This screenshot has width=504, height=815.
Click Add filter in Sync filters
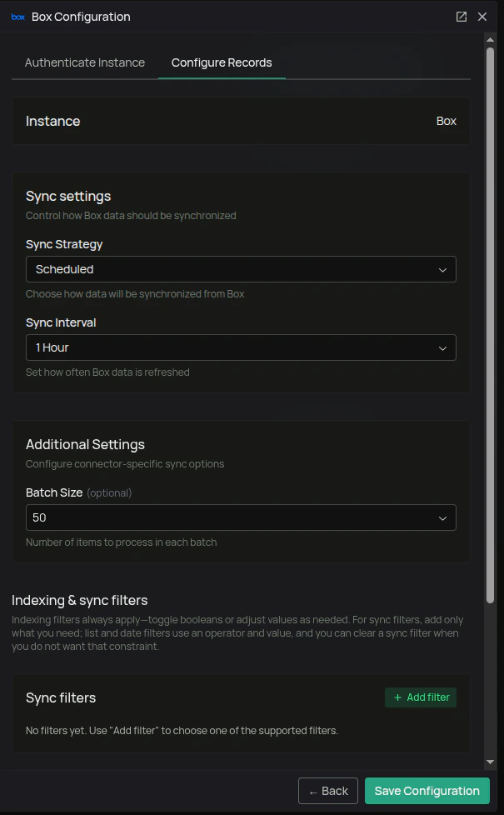[421, 697]
